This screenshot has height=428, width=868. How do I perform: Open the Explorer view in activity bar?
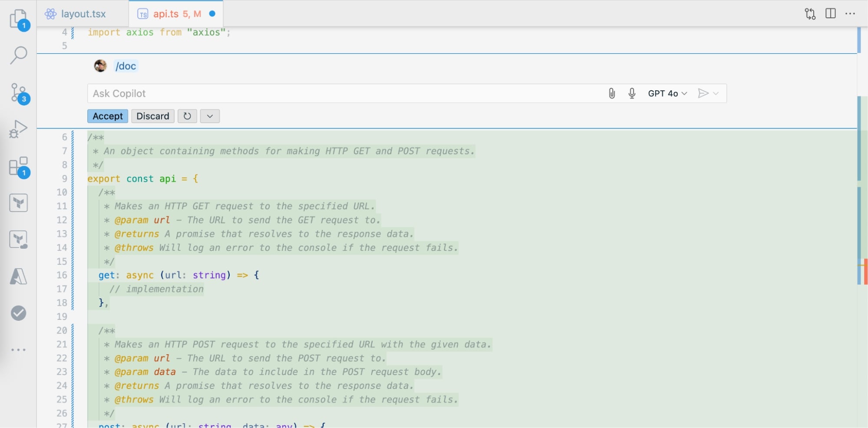tap(18, 19)
